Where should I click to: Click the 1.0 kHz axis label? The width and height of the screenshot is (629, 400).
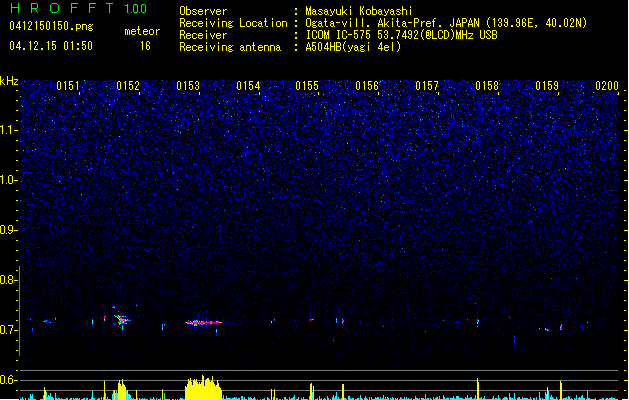point(9,180)
